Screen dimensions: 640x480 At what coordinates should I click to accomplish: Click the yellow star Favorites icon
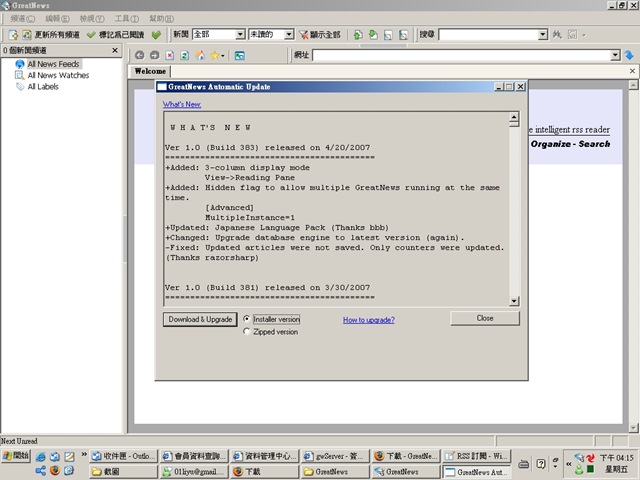coord(214,55)
